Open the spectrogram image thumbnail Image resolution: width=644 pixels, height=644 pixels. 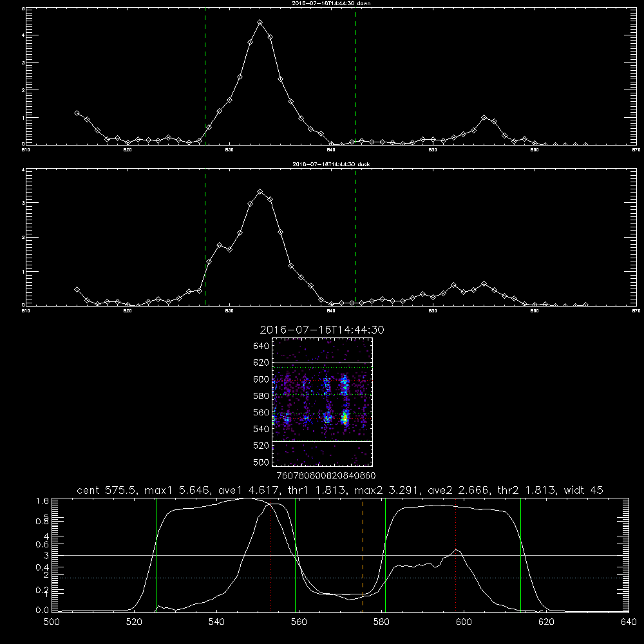click(322, 402)
